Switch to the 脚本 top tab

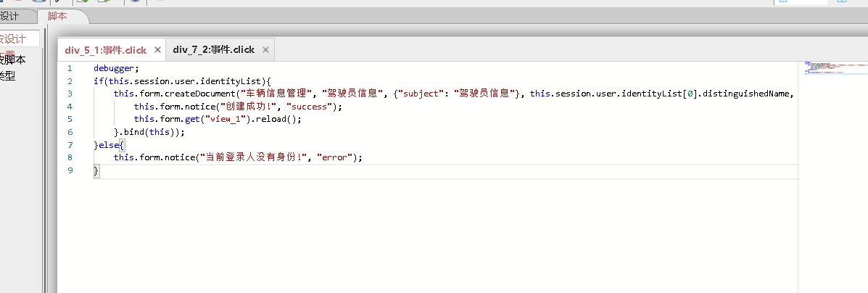(57, 16)
